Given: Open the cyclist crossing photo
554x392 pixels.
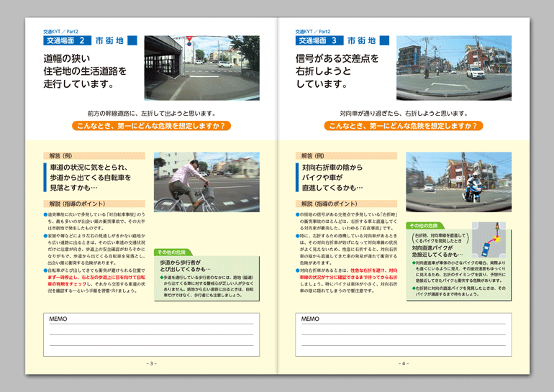Looking at the screenshot, I should [x=206, y=182].
